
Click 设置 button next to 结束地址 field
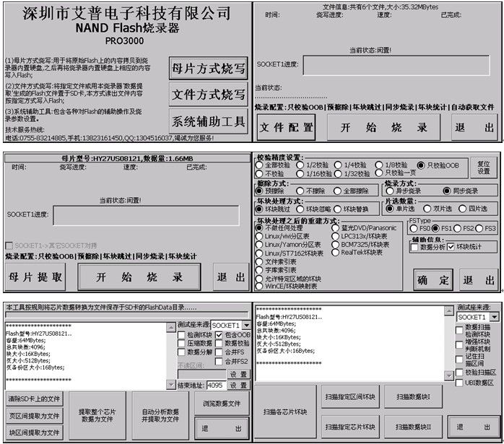click(x=238, y=385)
